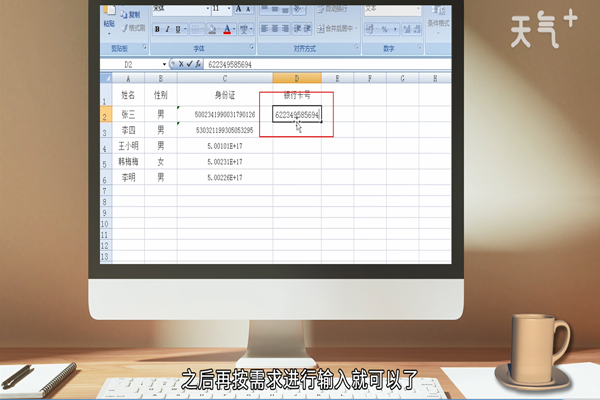Click the cell containing 韩梅梅

tap(128, 162)
